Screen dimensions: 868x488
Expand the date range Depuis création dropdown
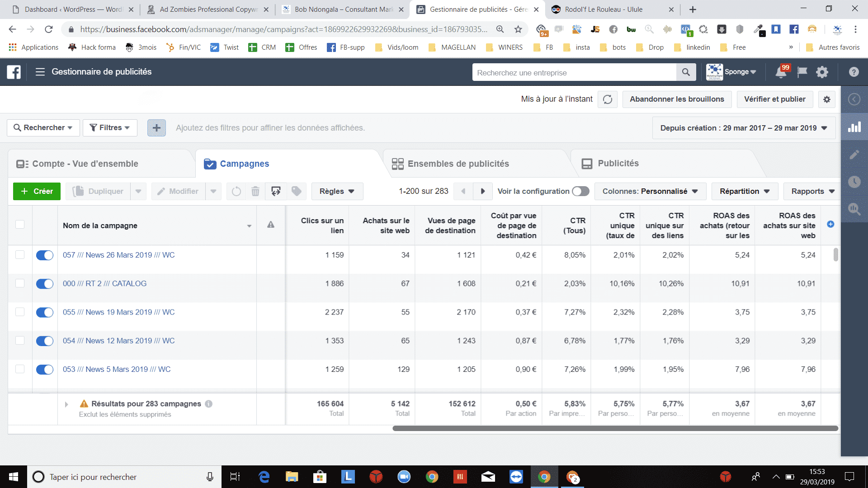pyautogui.click(x=743, y=128)
